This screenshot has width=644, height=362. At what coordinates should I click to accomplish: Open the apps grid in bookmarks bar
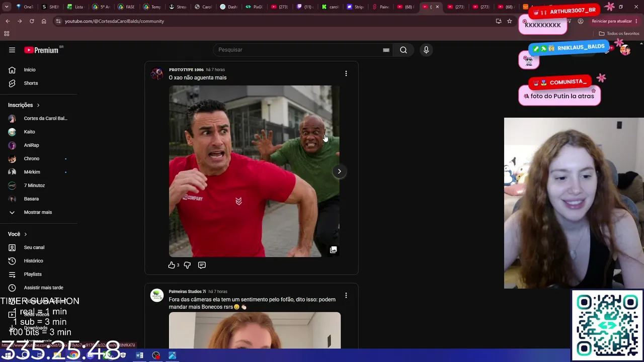(7, 34)
